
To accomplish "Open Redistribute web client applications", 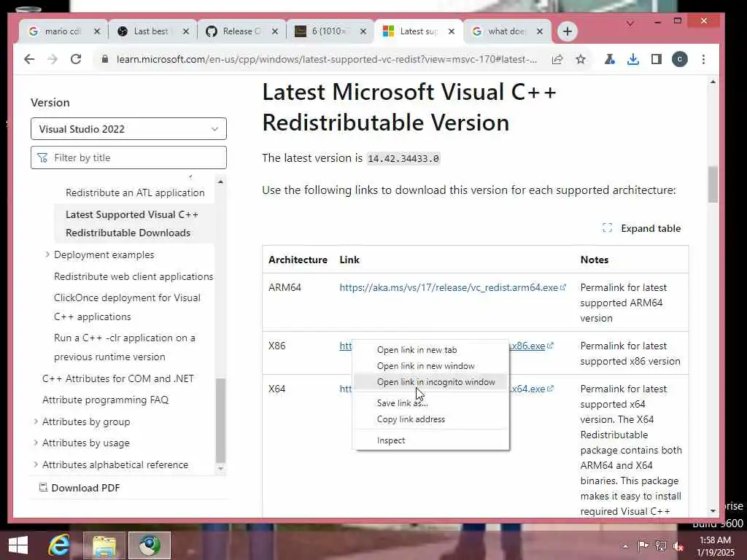I will click(x=133, y=276).
